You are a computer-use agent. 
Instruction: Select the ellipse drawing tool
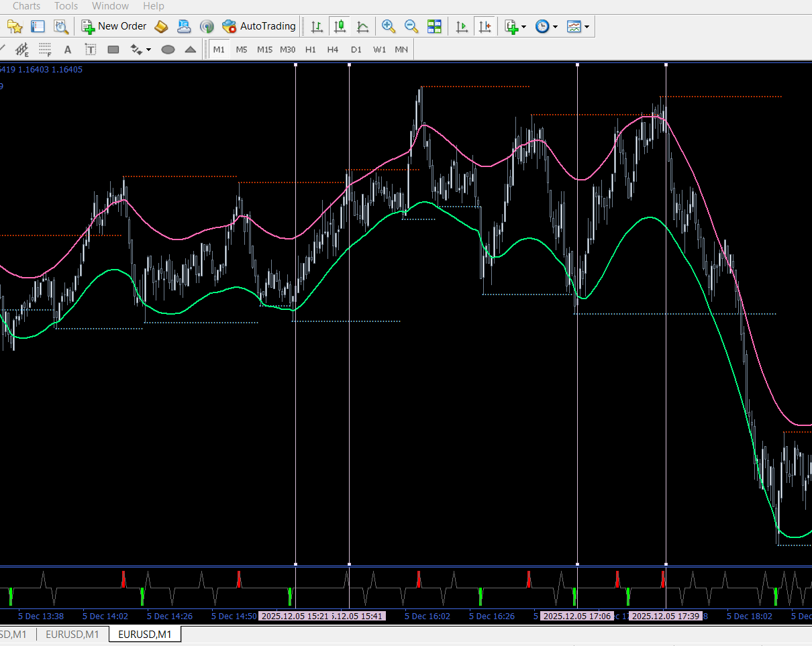pyautogui.click(x=168, y=50)
